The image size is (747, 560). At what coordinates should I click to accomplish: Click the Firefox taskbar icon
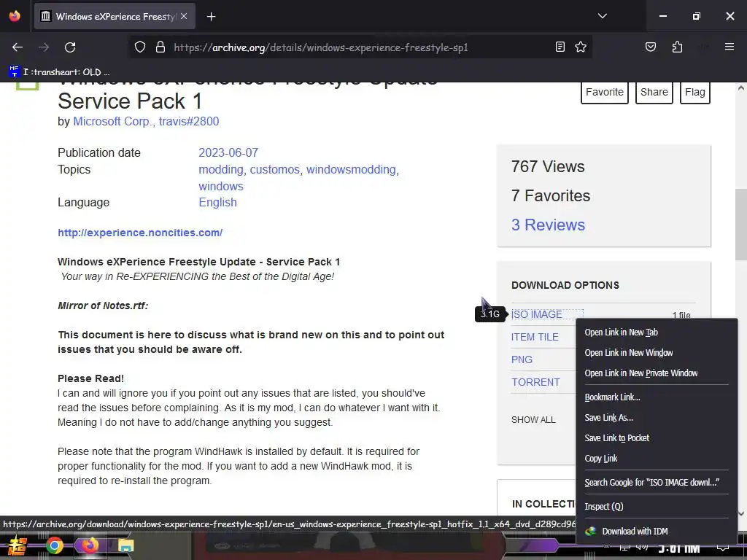click(89, 545)
